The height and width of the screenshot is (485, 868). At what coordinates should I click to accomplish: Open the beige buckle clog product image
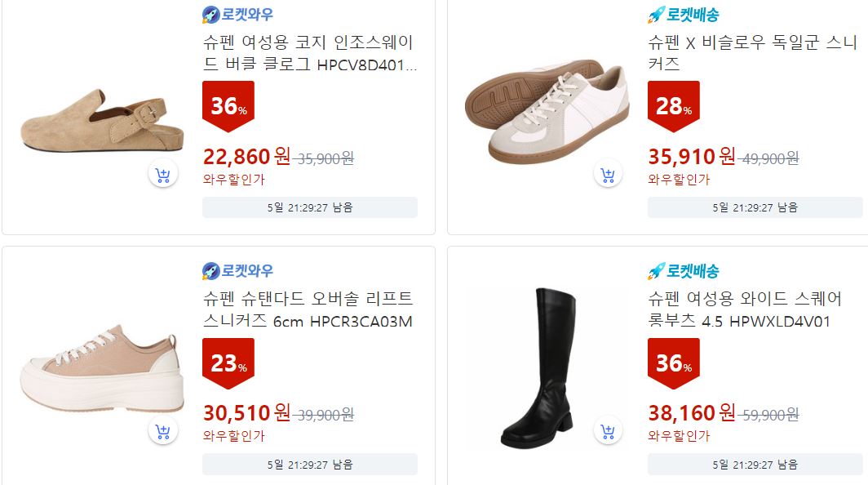(x=102, y=120)
